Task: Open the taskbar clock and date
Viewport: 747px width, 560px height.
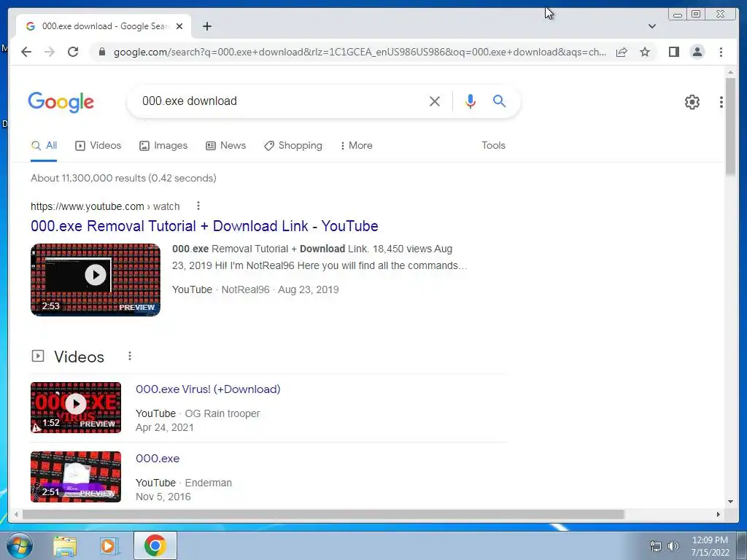Action: point(710,546)
